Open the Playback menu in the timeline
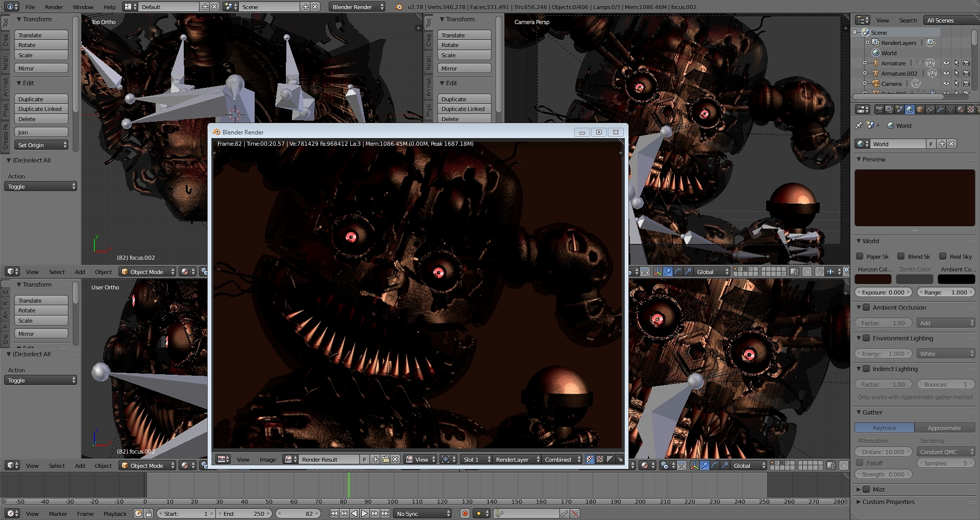 115,514
